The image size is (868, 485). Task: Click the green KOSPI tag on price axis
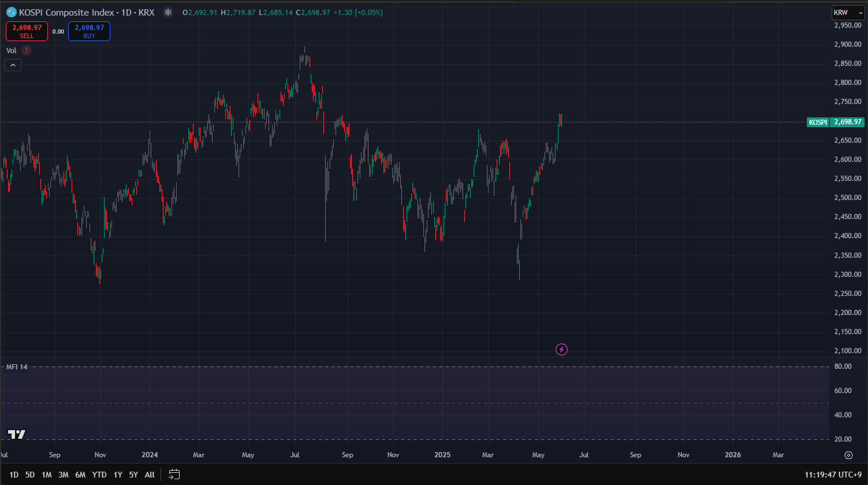(x=818, y=122)
